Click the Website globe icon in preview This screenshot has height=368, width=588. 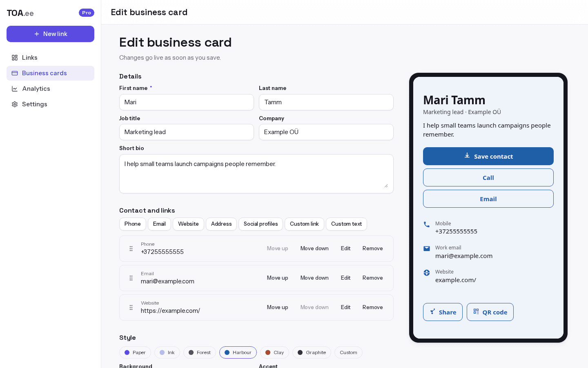pos(427,273)
